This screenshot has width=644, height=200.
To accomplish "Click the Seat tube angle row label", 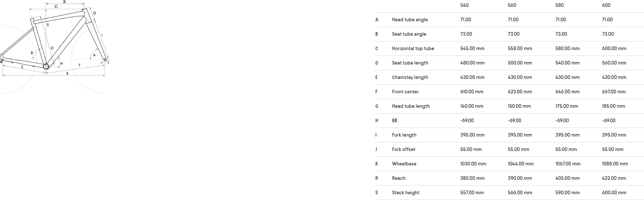I will 409,34.
